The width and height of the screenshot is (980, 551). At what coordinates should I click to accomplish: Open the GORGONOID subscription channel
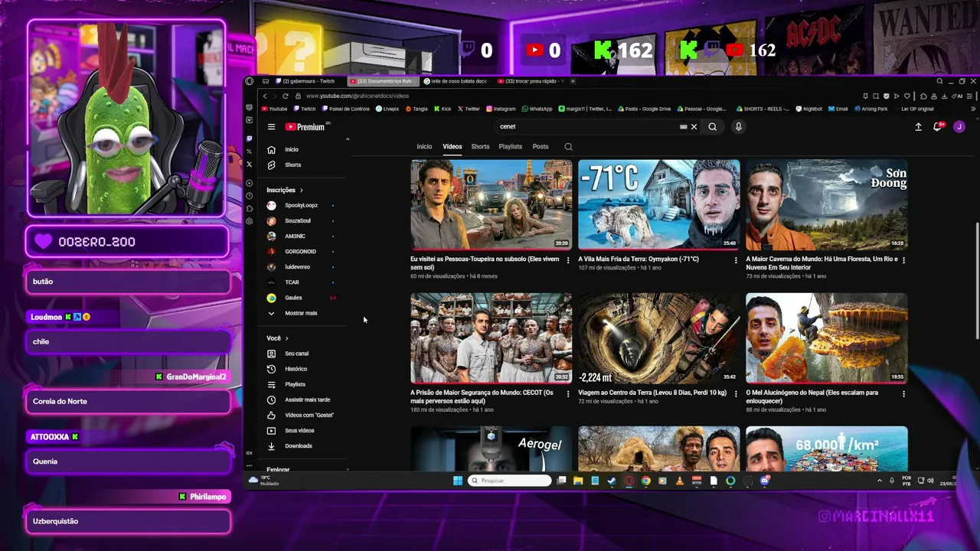pyautogui.click(x=300, y=252)
